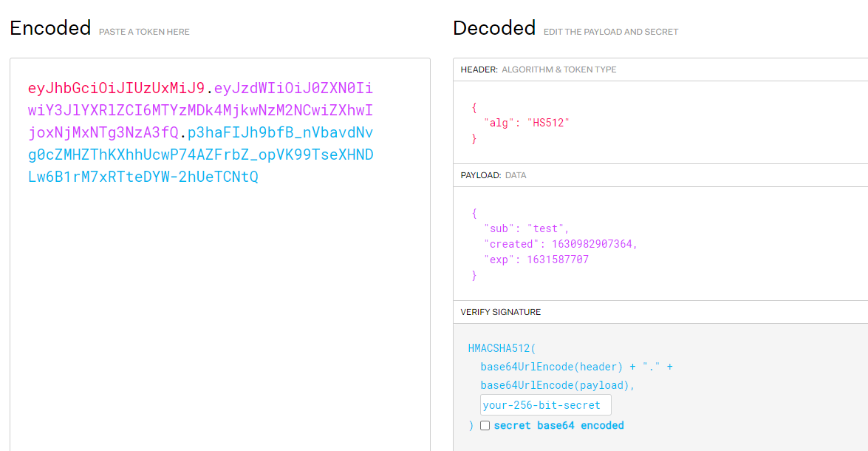
Task: Click the "sub": "test" payload line
Action: [527, 228]
